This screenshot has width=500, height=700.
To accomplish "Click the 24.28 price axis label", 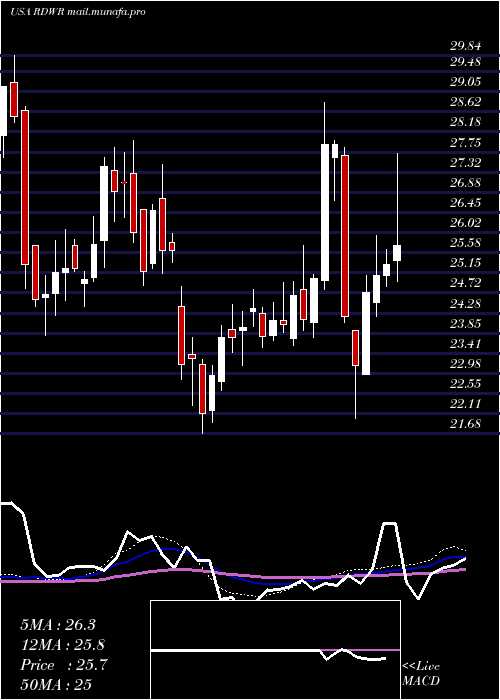I will 465,304.
